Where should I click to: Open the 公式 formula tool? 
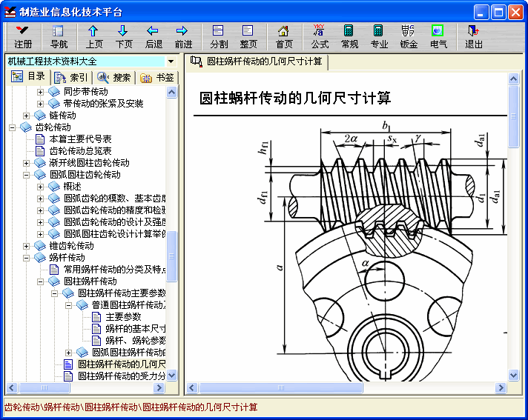click(320, 36)
